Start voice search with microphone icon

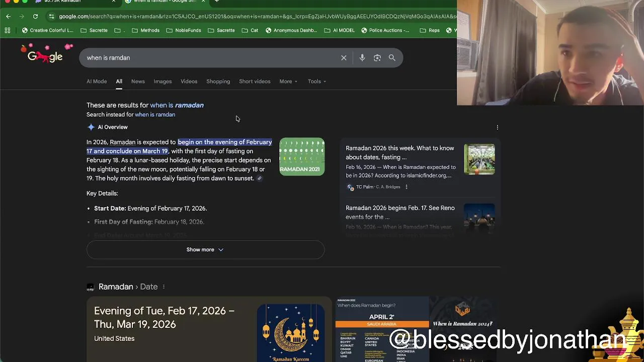tap(362, 58)
